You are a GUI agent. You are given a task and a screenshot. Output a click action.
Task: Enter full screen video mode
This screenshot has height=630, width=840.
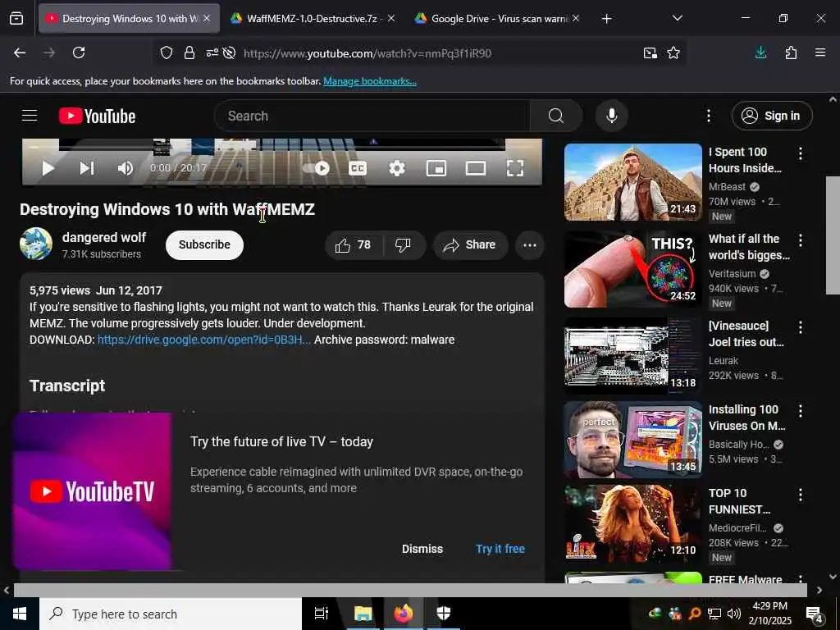[515, 168]
